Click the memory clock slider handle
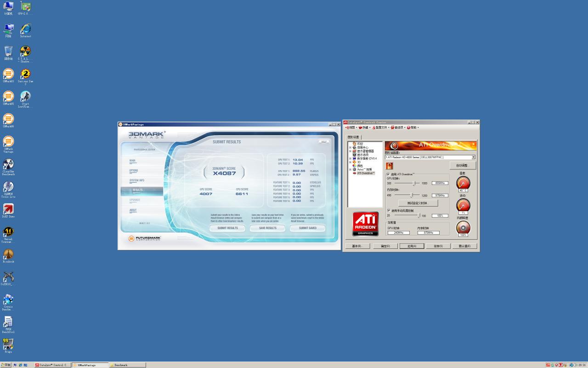588x368 pixels. [x=411, y=195]
